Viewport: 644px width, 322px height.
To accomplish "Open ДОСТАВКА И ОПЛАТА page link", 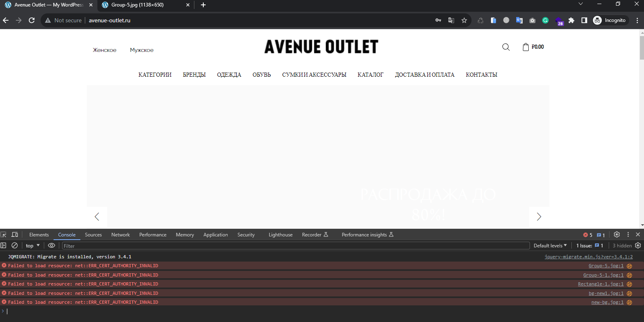I will (x=425, y=75).
